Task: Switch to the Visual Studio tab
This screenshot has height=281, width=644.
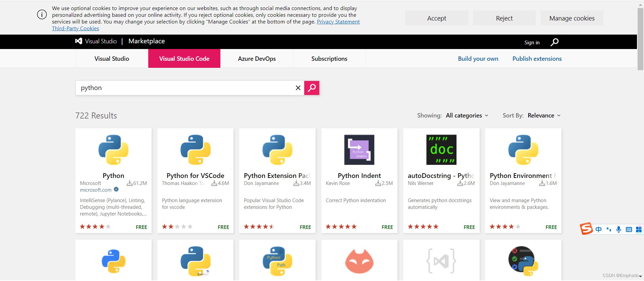Action: point(112,58)
